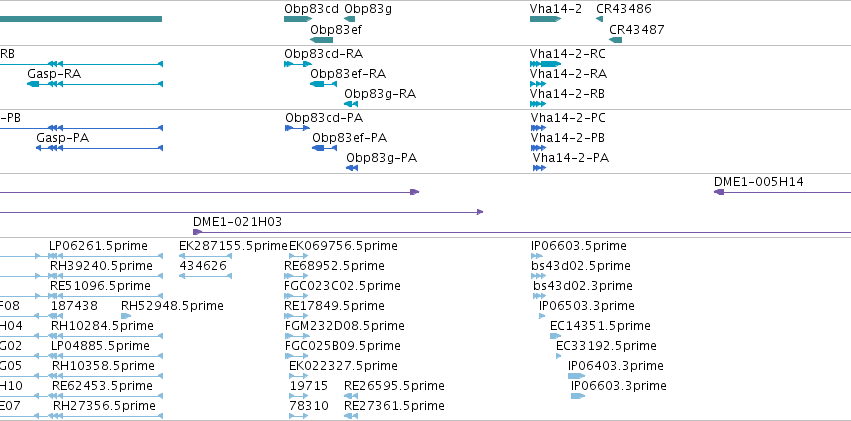Open the RE26595.5prime EST label
Screen dimensions: 851x421
(394, 386)
